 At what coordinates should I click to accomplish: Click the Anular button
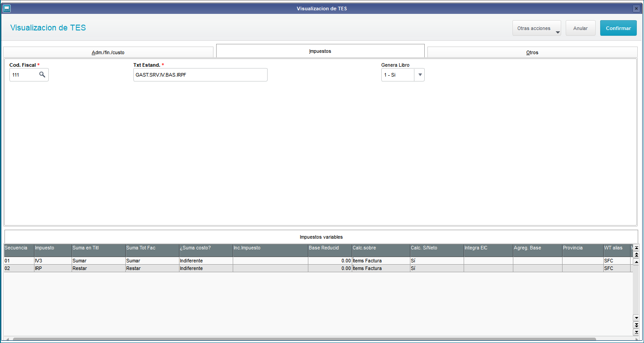pyautogui.click(x=580, y=28)
